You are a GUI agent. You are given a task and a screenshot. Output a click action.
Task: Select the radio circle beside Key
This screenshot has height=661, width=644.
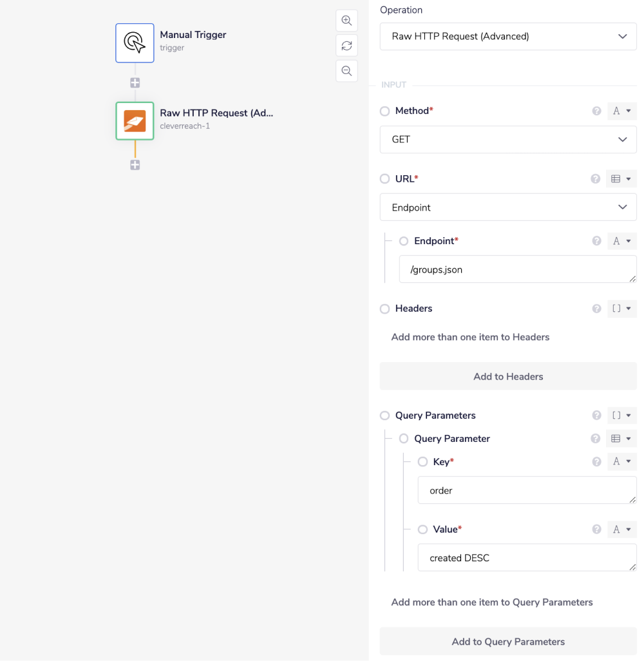(x=422, y=461)
